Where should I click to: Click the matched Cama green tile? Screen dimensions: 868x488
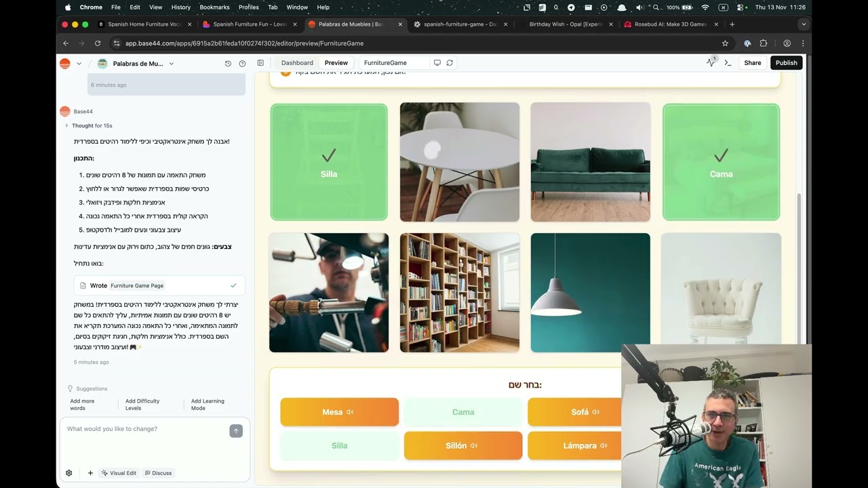tap(721, 162)
